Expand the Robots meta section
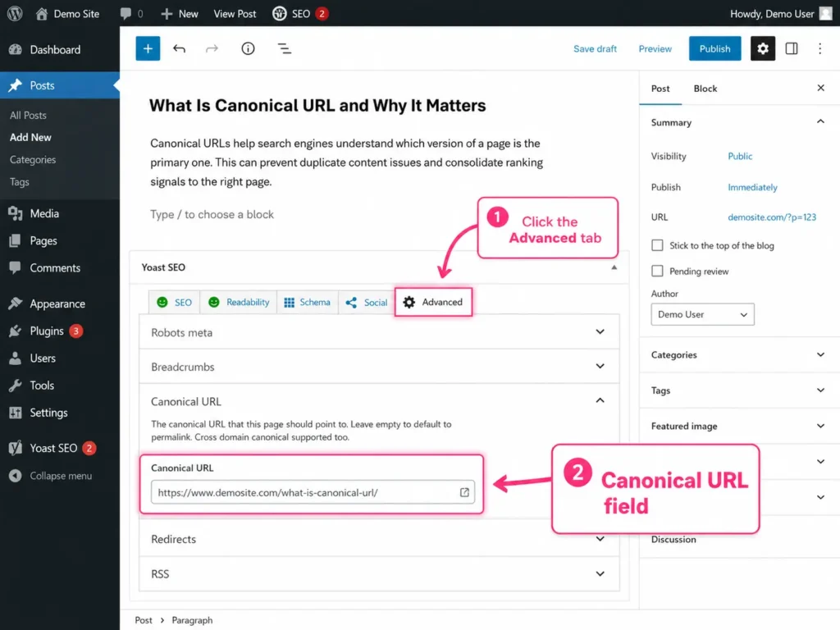 379,332
